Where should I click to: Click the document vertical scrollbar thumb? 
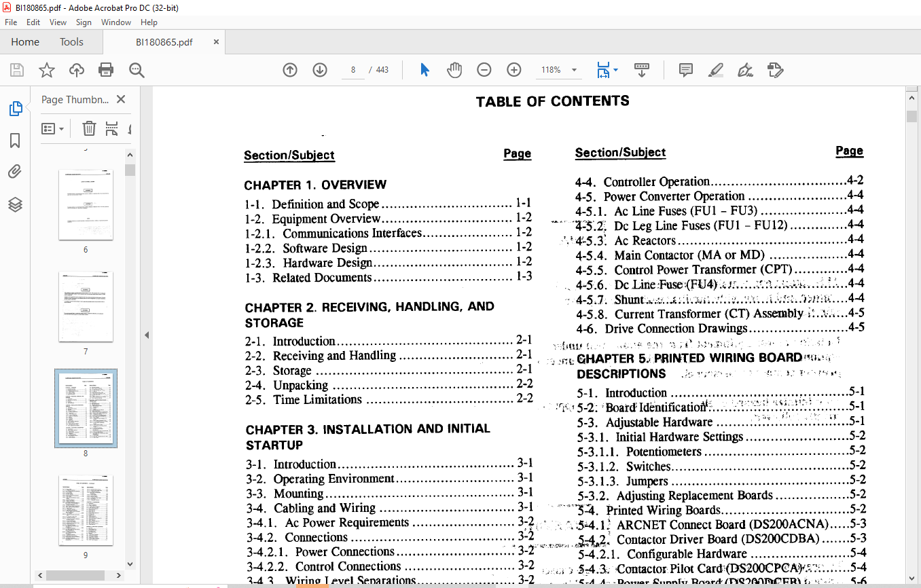pos(912,115)
